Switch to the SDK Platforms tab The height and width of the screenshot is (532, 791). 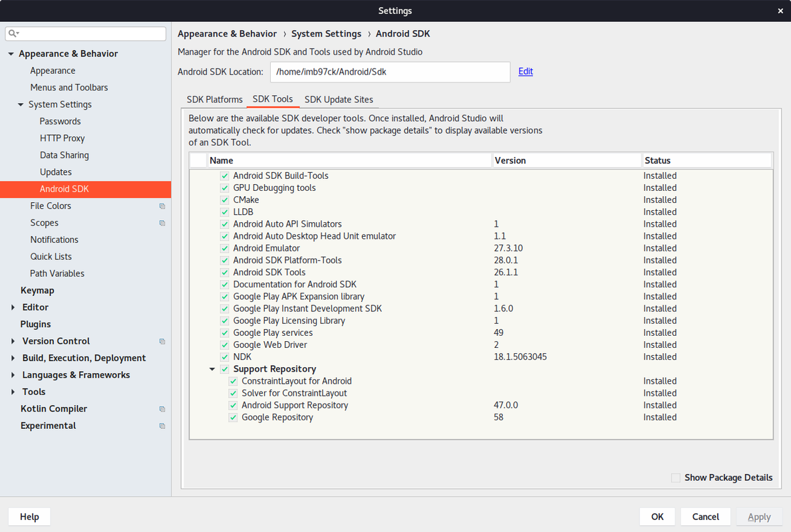pos(214,99)
